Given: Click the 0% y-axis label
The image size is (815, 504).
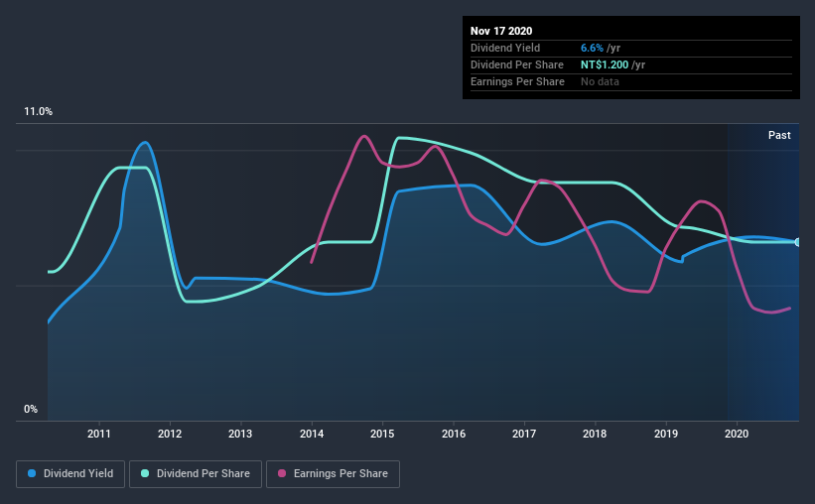Looking at the screenshot, I should 31,409.
